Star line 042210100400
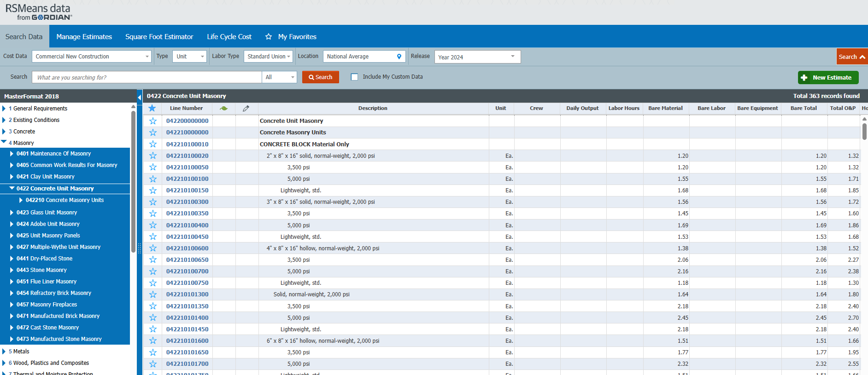Image resolution: width=868 pixels, height=375 pixels. [x=152, y=225]
